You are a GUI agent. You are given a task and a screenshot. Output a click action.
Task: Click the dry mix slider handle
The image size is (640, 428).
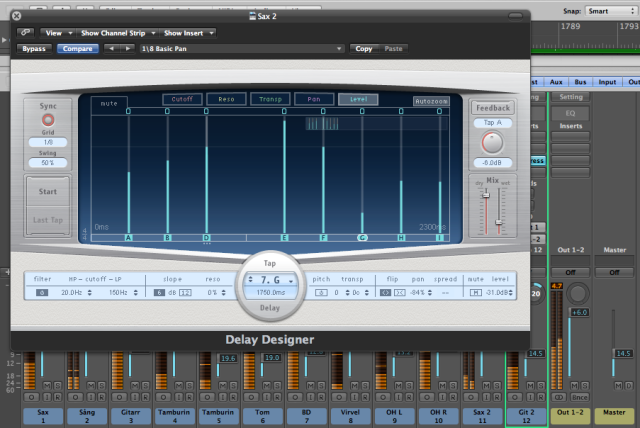click(486, 195)
